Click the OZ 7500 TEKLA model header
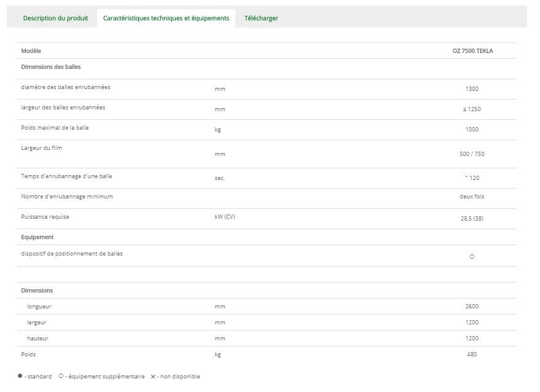540x392 pixels. pos(472,51)
